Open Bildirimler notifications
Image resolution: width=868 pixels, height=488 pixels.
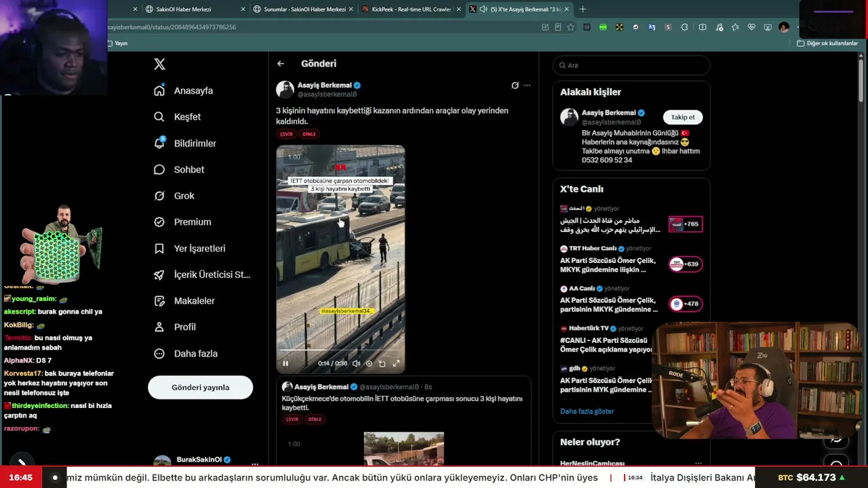185,143
